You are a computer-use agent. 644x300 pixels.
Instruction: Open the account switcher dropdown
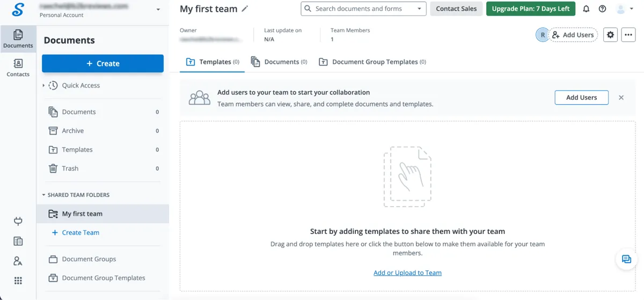pos(158,9)
